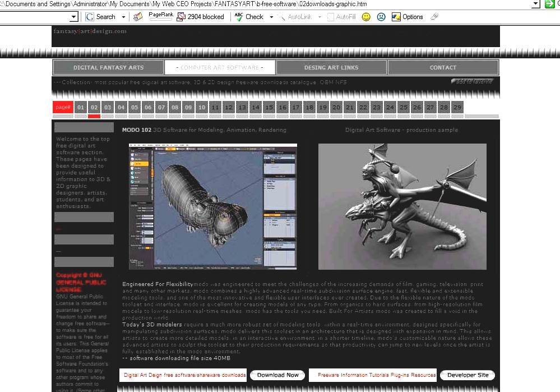Expand the Check dropdown arrow
Screen dimensions: 560x392
271,17
